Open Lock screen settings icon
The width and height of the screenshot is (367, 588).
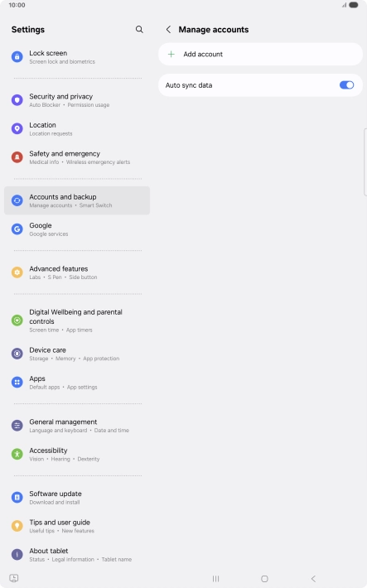[17, 56]
